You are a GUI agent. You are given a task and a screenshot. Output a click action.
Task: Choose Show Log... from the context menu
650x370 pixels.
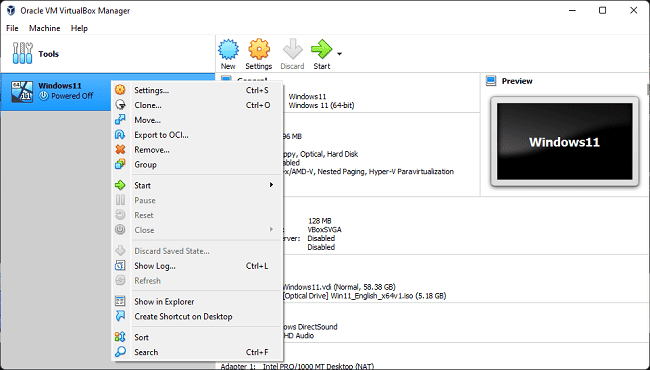tap(197, 266)
